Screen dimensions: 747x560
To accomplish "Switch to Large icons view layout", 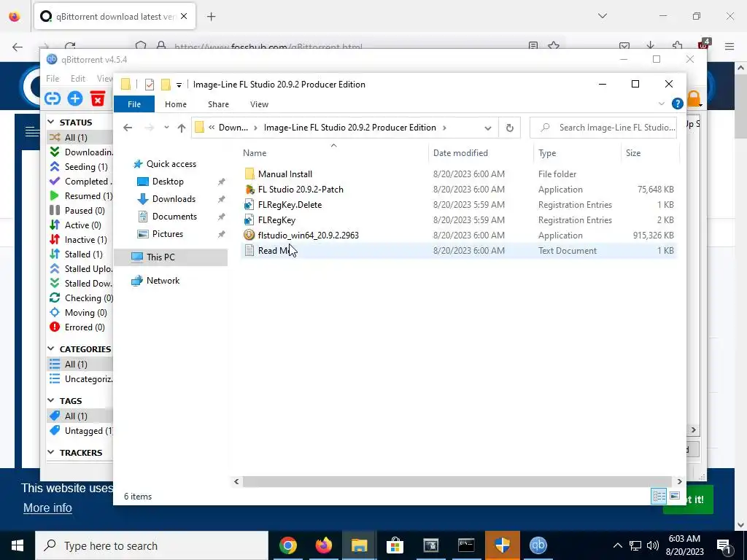I will point(675,496).
